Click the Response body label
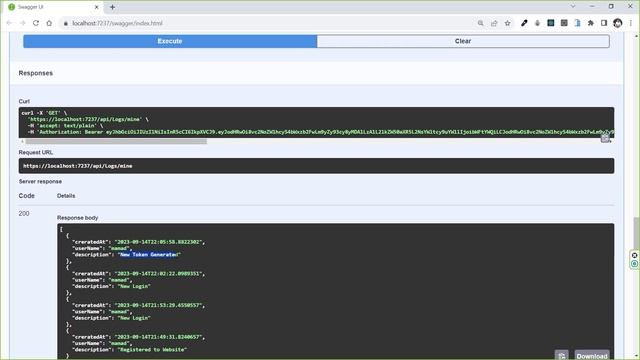Image resolution: width=640 pixels, height=360 pixels. click(x=78, y=218)
